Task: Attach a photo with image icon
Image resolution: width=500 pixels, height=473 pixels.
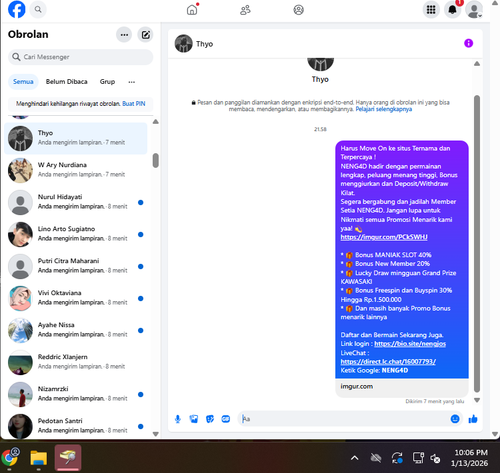Action: click(194, 419)
